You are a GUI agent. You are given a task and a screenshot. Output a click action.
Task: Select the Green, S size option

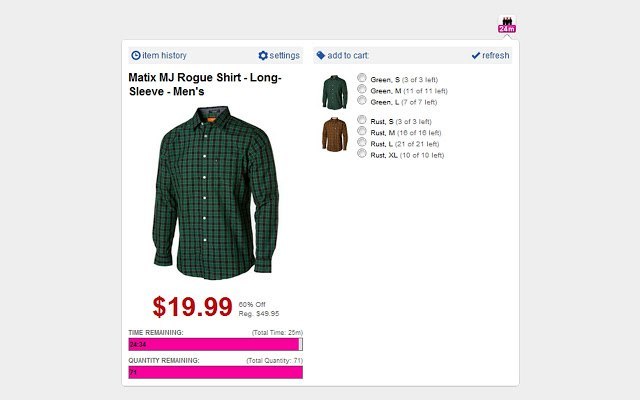coord(362,78)
